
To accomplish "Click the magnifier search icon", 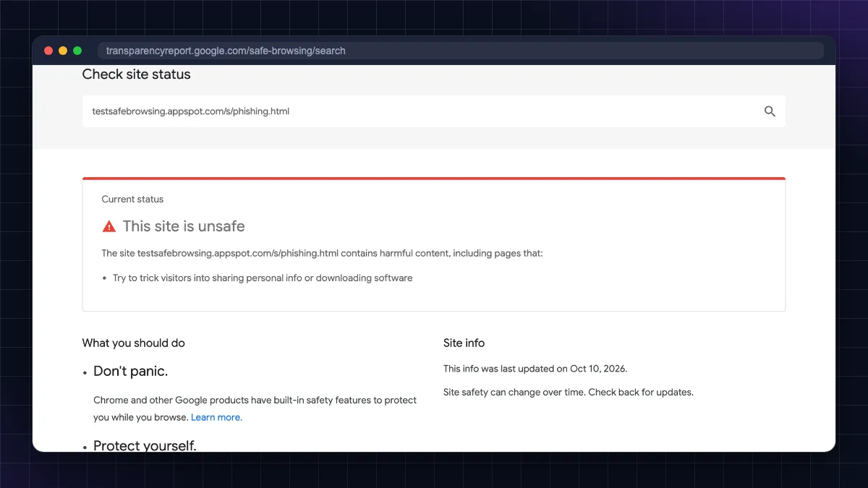I will 770,111.
